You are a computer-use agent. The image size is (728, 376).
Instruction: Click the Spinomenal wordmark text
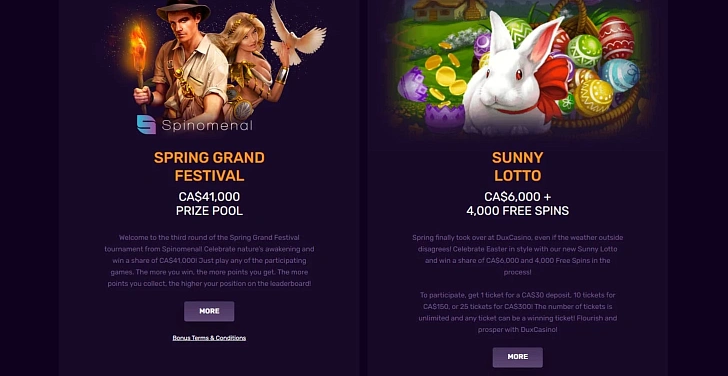(x=207, y=125)
